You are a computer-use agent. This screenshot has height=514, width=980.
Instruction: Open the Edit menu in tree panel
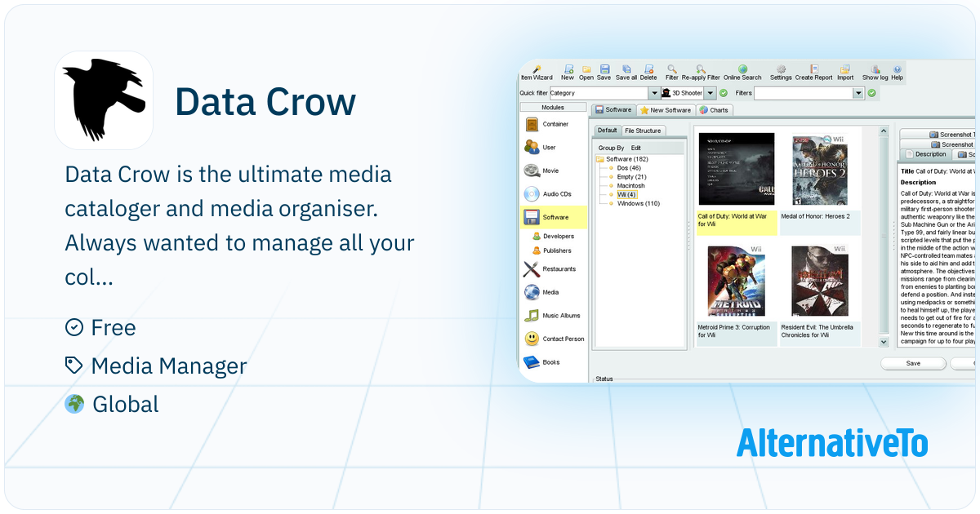click(x=635, y=148)
